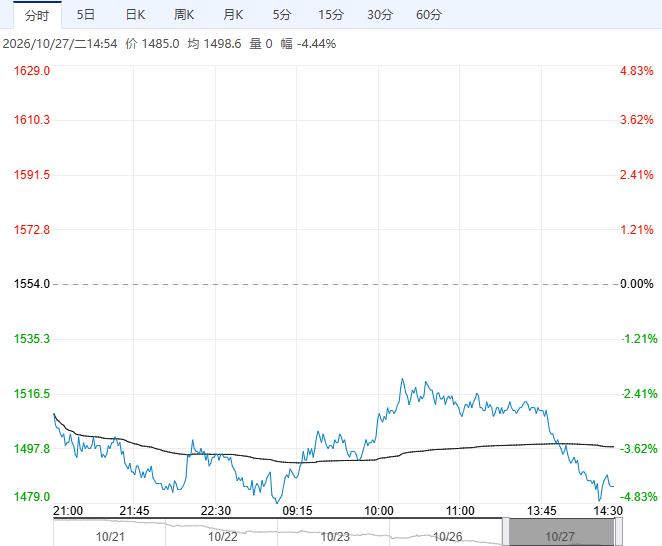Click the red 3.62% percentage label
The width and height of the screenshot is (662, 546).
tap(637, 120)
